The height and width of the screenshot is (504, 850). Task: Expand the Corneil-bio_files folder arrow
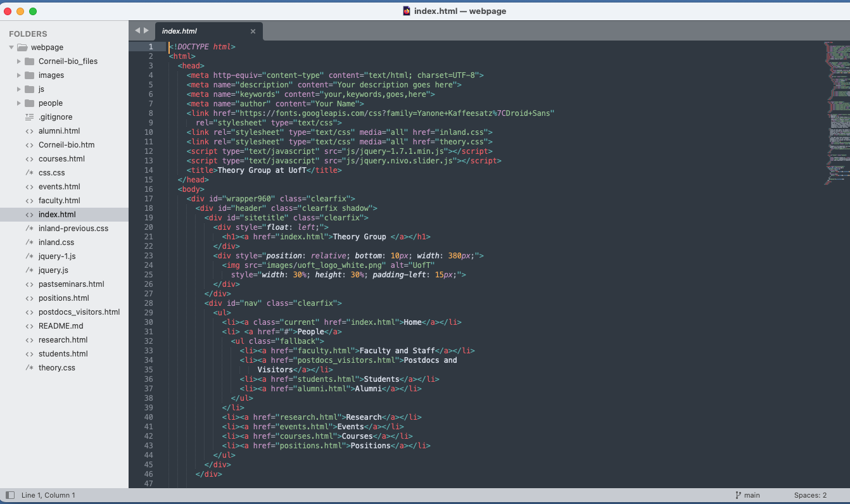(19, 61)
